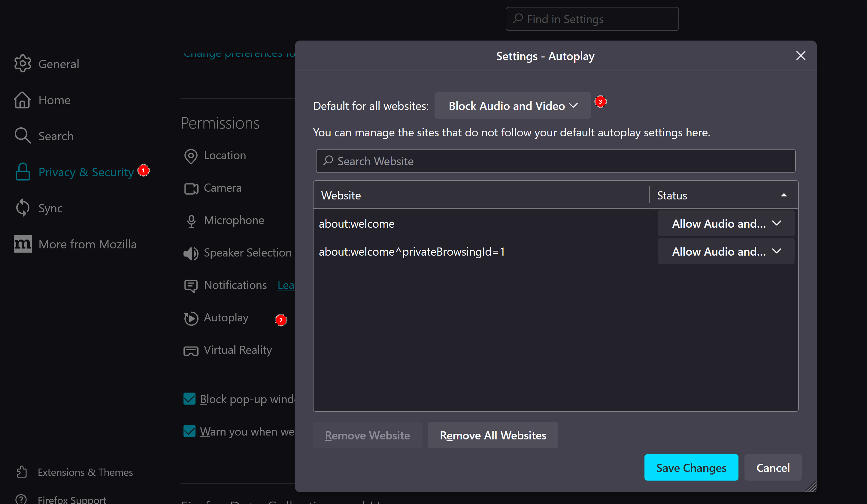Image resolution: width=867 pixels, height=504 pixels.
Task: Toggle the Block pop-up windows checkbox
Action: click(x=189, y=399)
